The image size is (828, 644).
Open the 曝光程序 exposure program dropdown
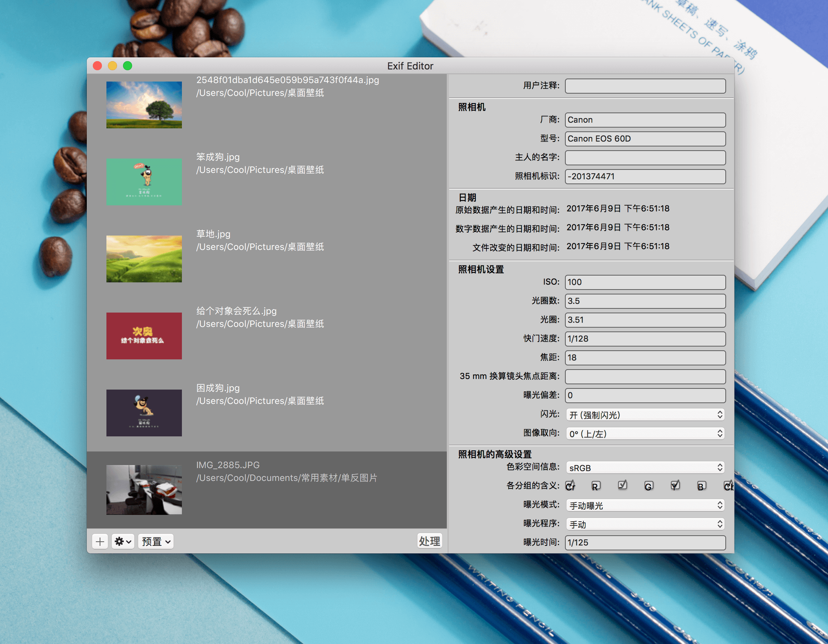coord(645,524)
